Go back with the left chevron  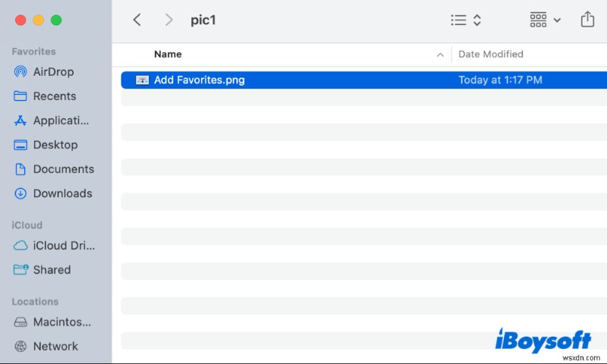pos(137,20)
